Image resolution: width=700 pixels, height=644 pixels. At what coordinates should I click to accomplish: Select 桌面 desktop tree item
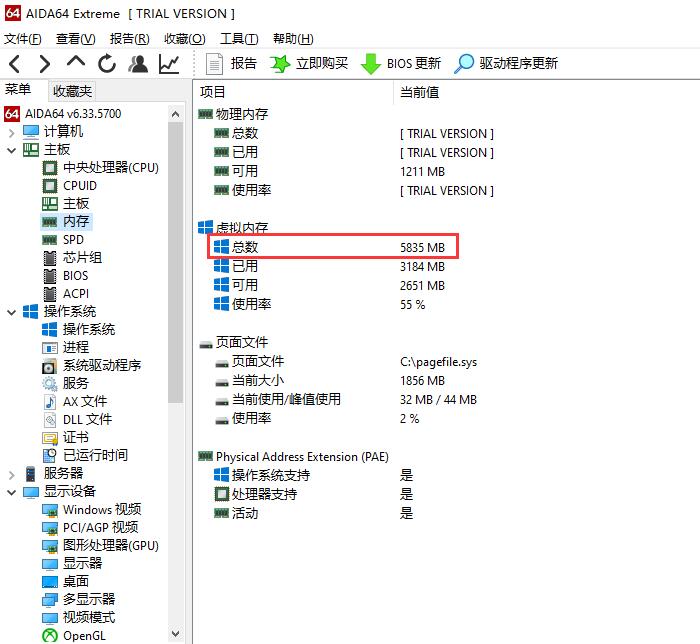point(66,582)
